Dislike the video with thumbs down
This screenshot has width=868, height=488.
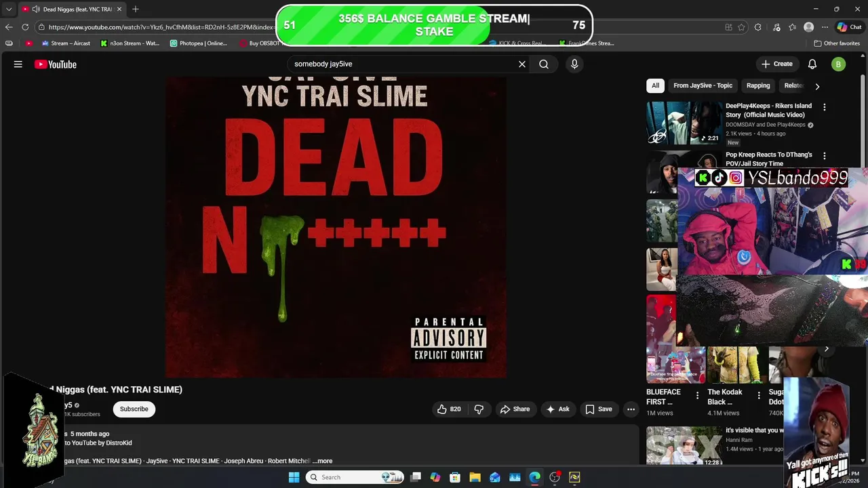pyautogui.click(x=479, y=409)
